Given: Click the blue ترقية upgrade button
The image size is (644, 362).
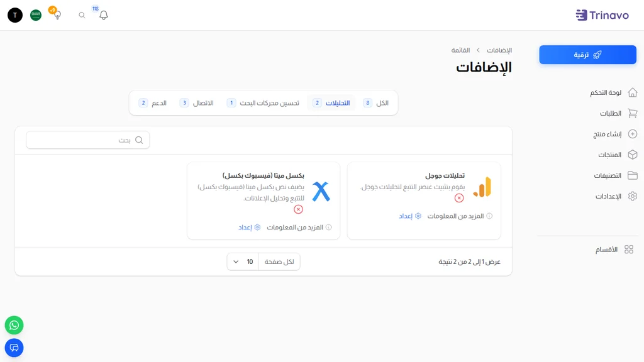Looking at the screenshot, I should click(x=588, y=55).
